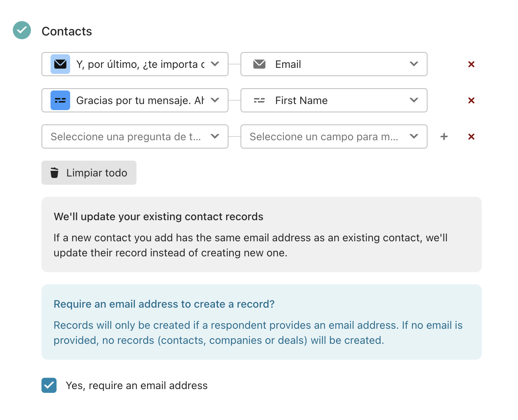
Task: Add a new mapping row with plus
Action: coord(444,136)
